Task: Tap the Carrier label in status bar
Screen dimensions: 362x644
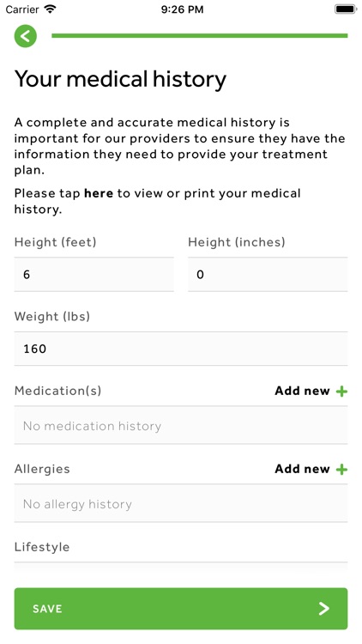Action: 22,9
